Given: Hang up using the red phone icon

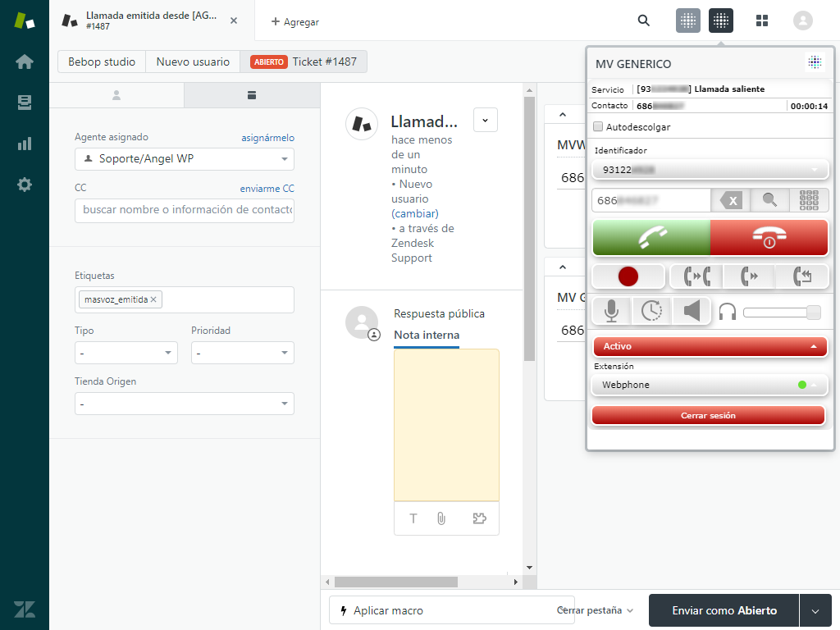Looking at the screenshot, I should pos(769,237).
